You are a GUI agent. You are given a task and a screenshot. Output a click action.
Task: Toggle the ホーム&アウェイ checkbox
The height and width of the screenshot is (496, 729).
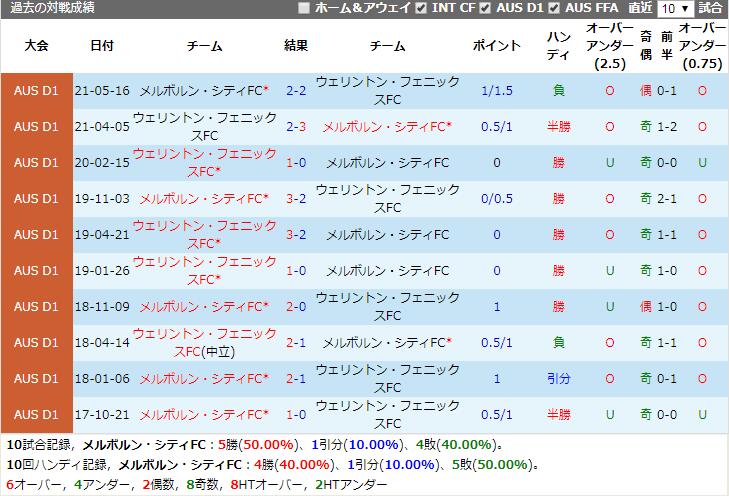point(304,8)
